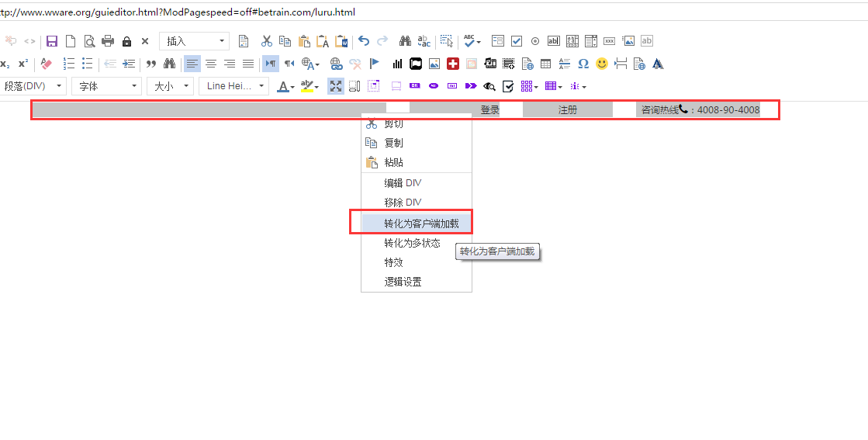868x440 pixels.
Task: Open the Line Height dropdown
Action: (234, 86)
